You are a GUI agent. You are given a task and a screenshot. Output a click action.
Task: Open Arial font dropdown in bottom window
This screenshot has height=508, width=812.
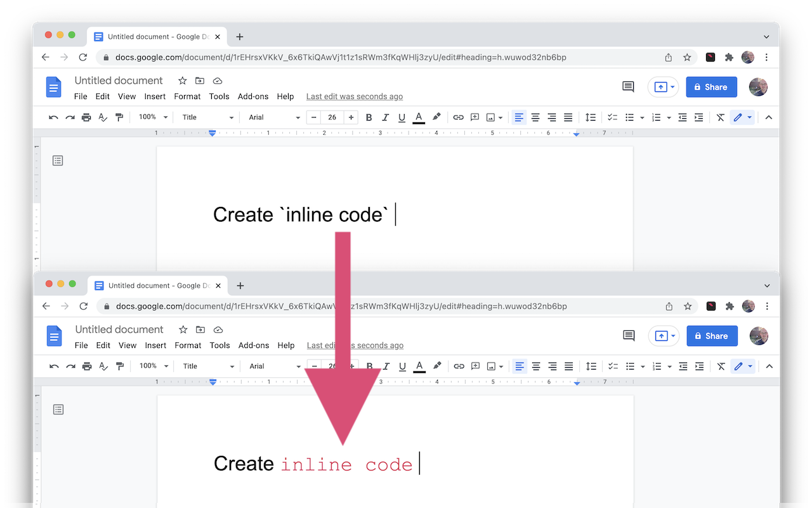(275, 366)
